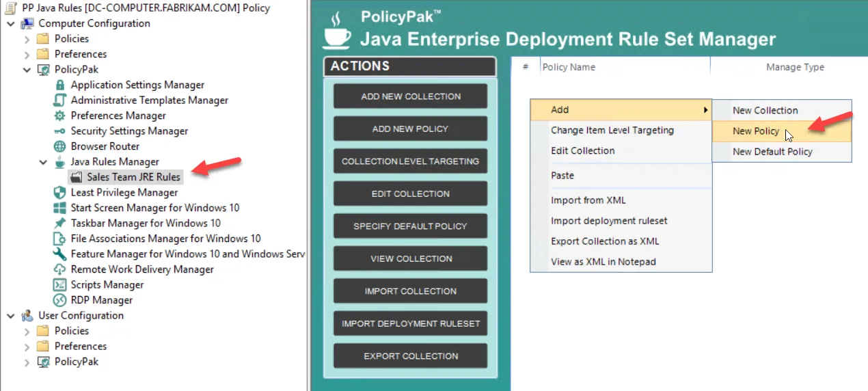Select New Default Policy from submenu
This screenshot has width=868, height=391.
click(x=782, y=152)
